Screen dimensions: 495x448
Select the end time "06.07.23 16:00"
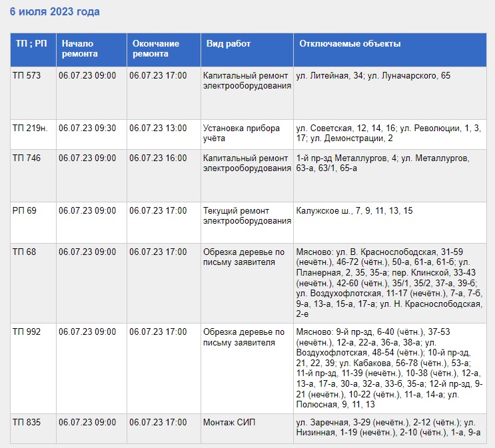point(158,158)
